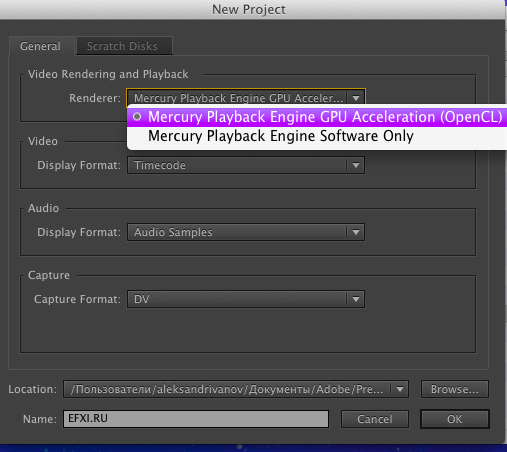Click the arrow icon next to DV
The width and height of the screenshot is (507, 452).
pyautogui.click(x=356, y=299)
